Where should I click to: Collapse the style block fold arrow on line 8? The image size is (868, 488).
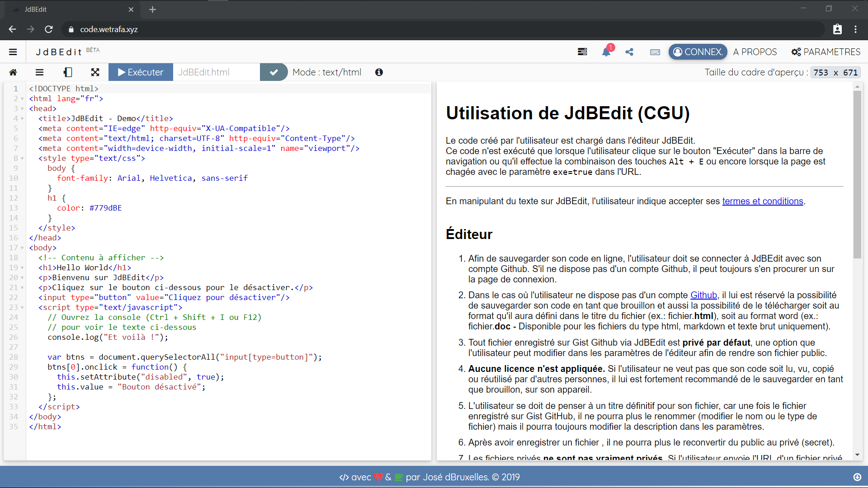point(22,159)
